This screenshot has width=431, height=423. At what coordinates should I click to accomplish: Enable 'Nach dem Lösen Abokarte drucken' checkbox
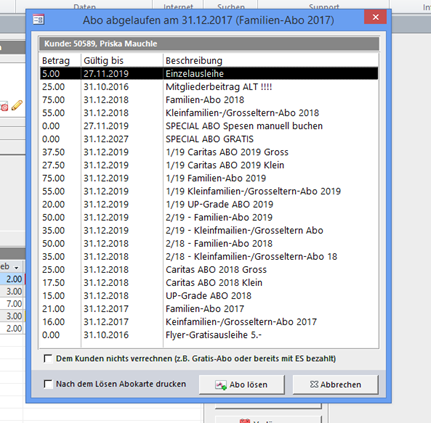(48, 384)
